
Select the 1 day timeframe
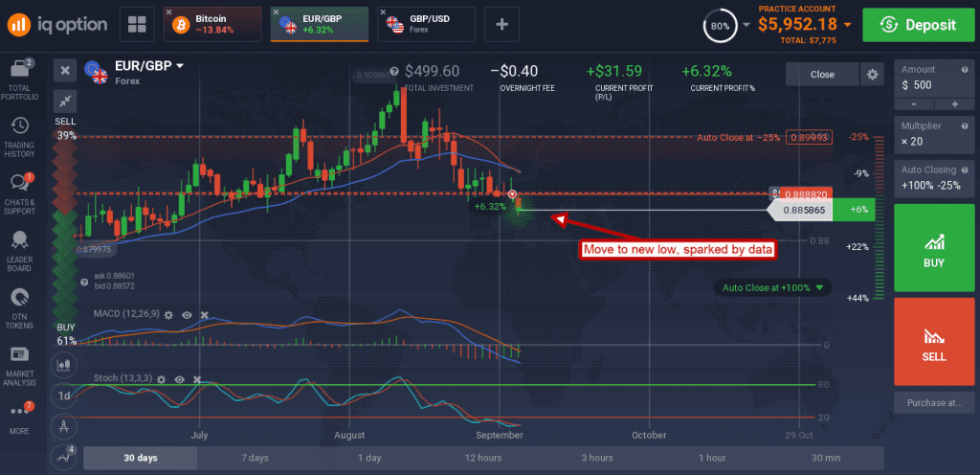click(368, 458)
